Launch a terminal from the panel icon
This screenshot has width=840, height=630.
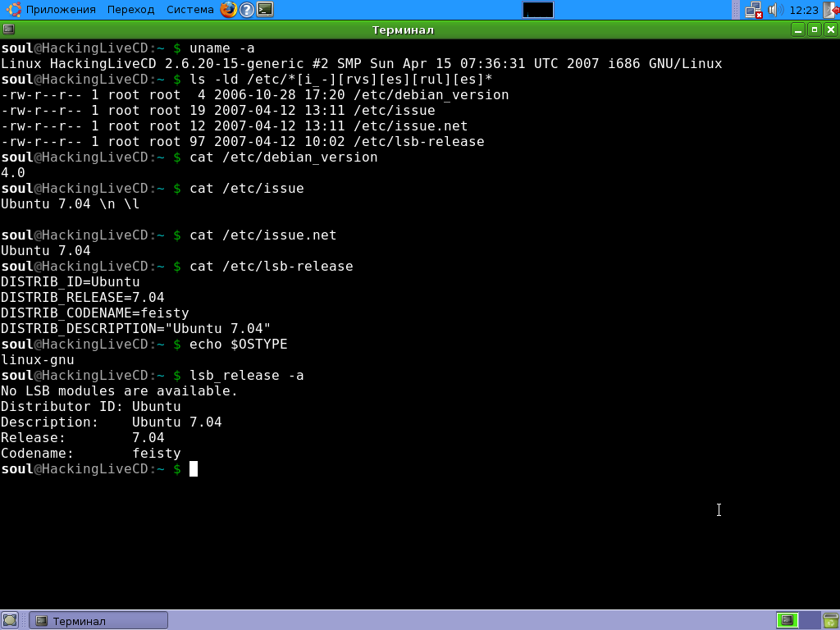point(265,10)
